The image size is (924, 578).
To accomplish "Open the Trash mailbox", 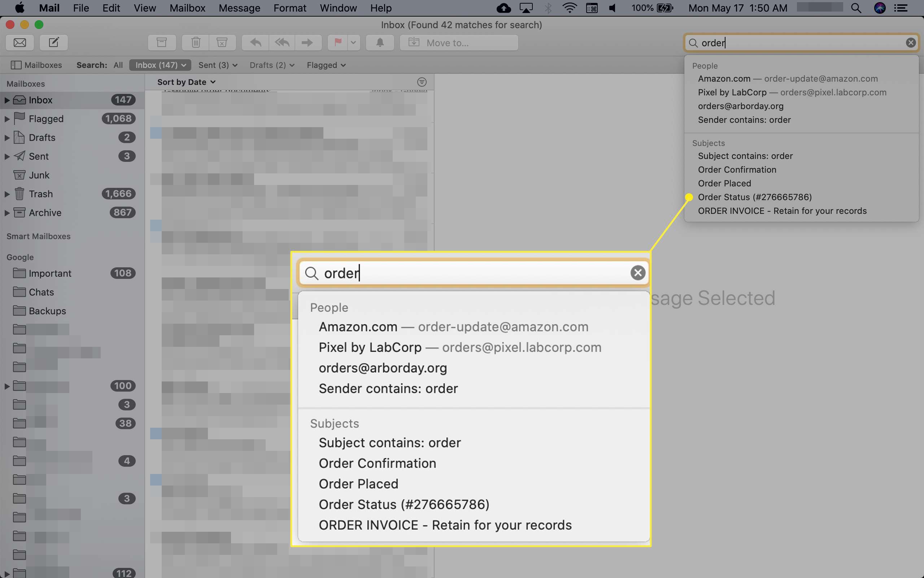I will coord(72,194).
